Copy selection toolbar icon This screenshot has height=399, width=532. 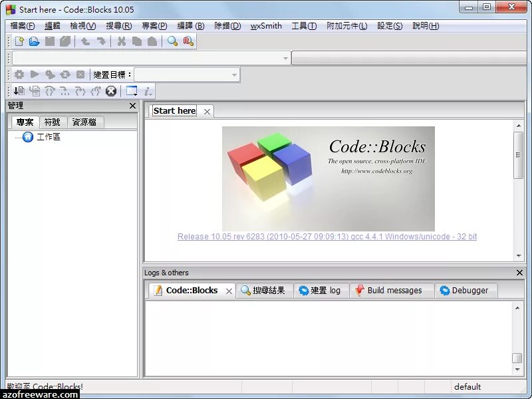pyautogui.click(x=137, y=41)
